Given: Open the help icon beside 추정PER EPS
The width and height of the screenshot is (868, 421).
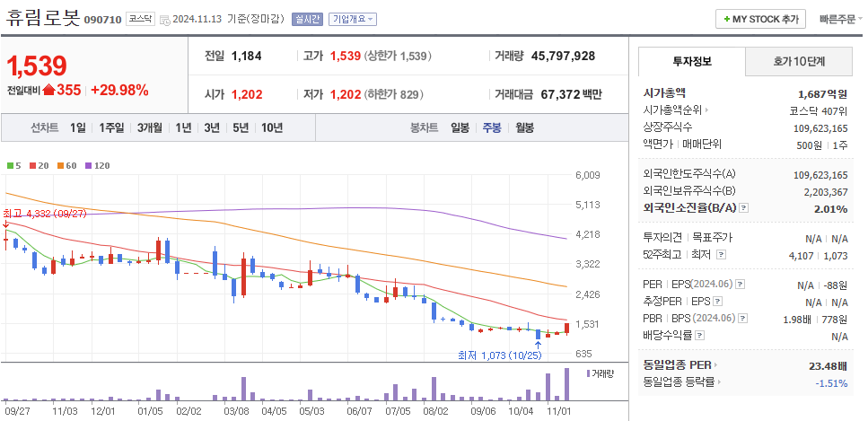Looking at the screenshot, I should point(718,302).
